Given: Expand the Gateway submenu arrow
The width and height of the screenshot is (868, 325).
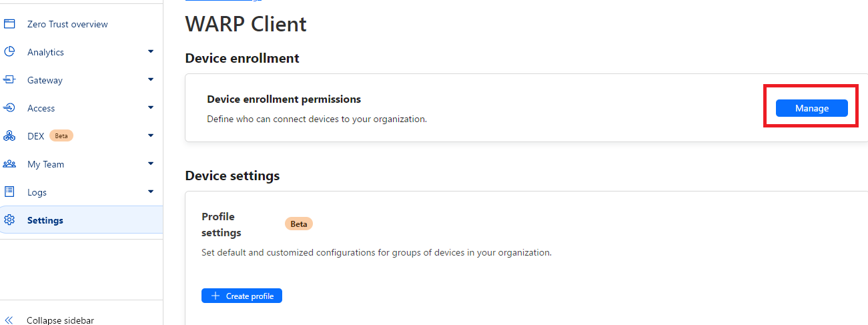Looking at the screenshot, I should point(151,79).
